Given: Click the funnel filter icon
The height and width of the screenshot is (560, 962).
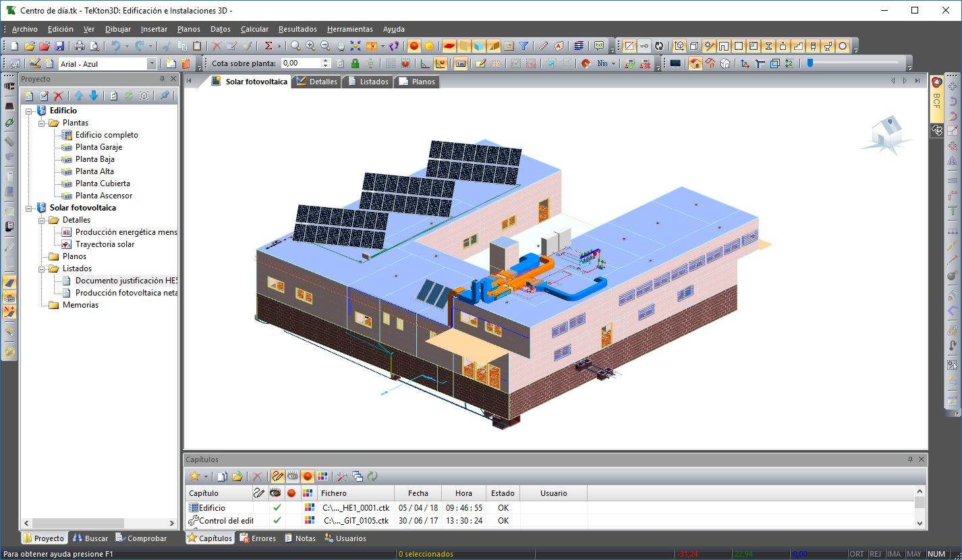Looking at the screenshot, I should [x=524, y=46].
